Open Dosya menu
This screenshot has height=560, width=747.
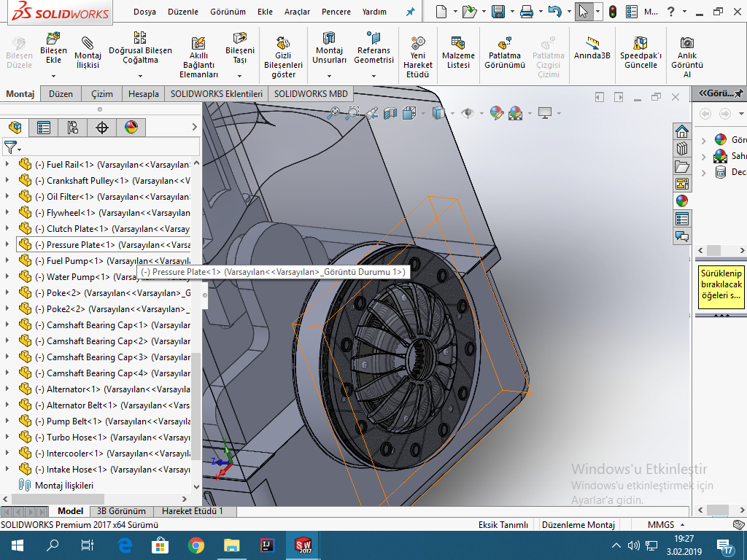[x=144, y=12]
